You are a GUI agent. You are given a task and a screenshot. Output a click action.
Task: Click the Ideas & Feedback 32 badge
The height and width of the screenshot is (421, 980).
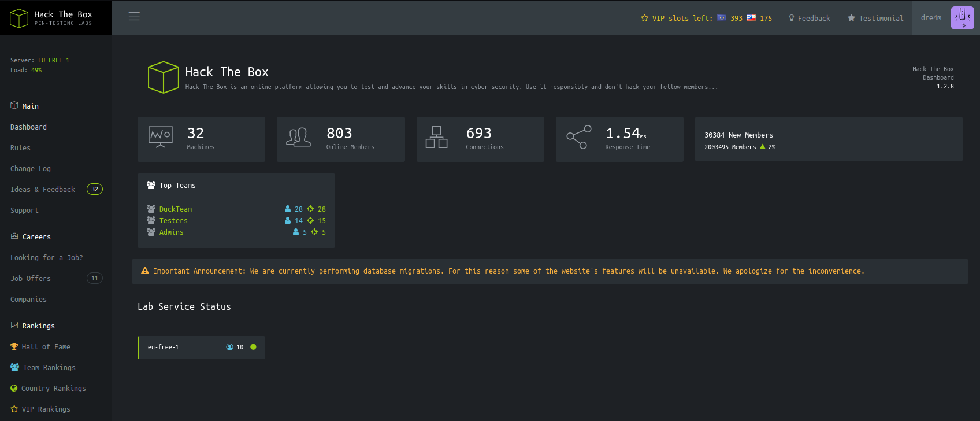(x=95, y=189)
